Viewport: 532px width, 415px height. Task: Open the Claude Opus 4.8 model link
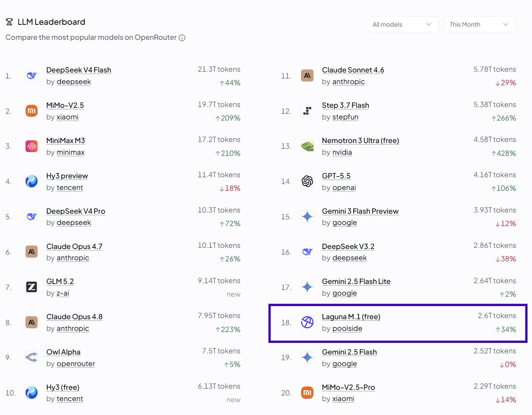coord(74,317)
